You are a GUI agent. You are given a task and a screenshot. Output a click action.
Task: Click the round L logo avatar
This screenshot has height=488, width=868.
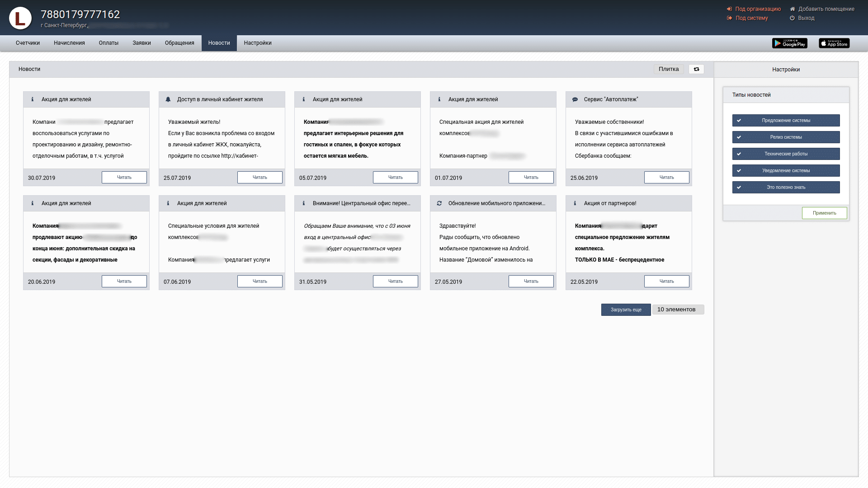20,18
